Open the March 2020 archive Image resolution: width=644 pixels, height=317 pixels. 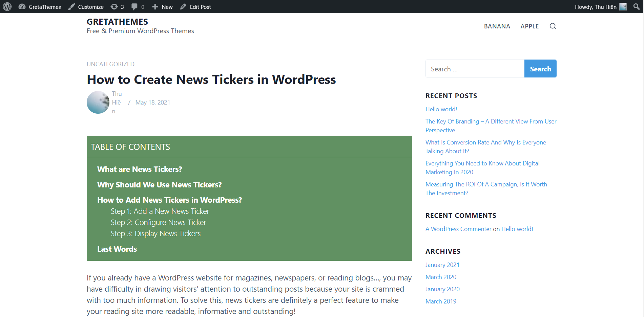pyautogui.click(x=441, y=277)
